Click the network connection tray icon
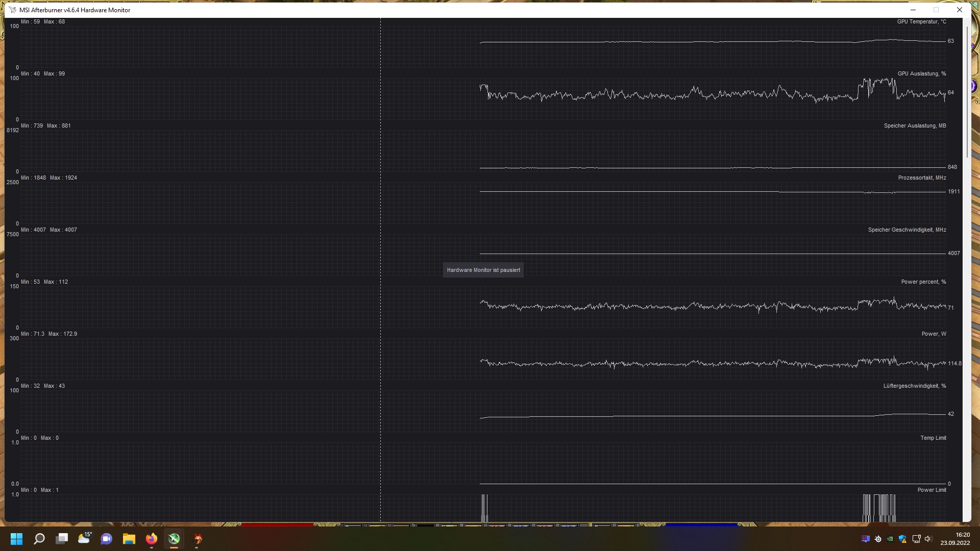 pyautogui.click(x=916, y=539)
